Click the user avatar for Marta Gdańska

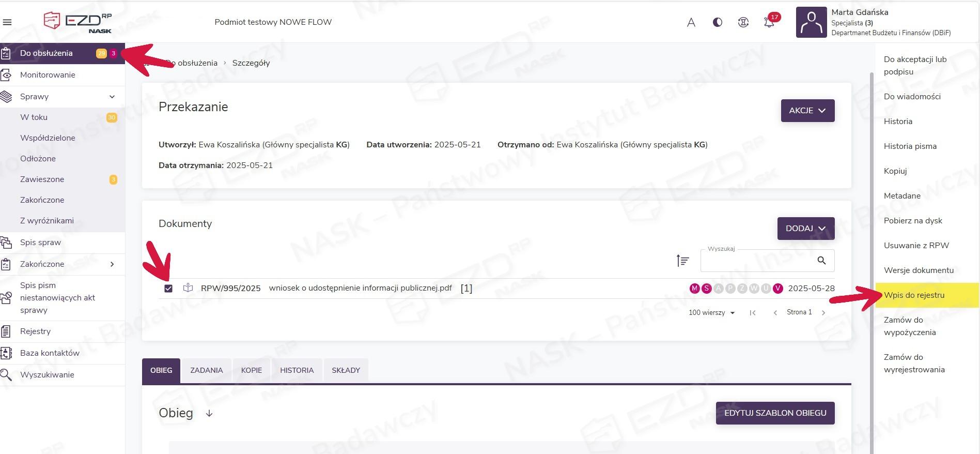[811, 22]
